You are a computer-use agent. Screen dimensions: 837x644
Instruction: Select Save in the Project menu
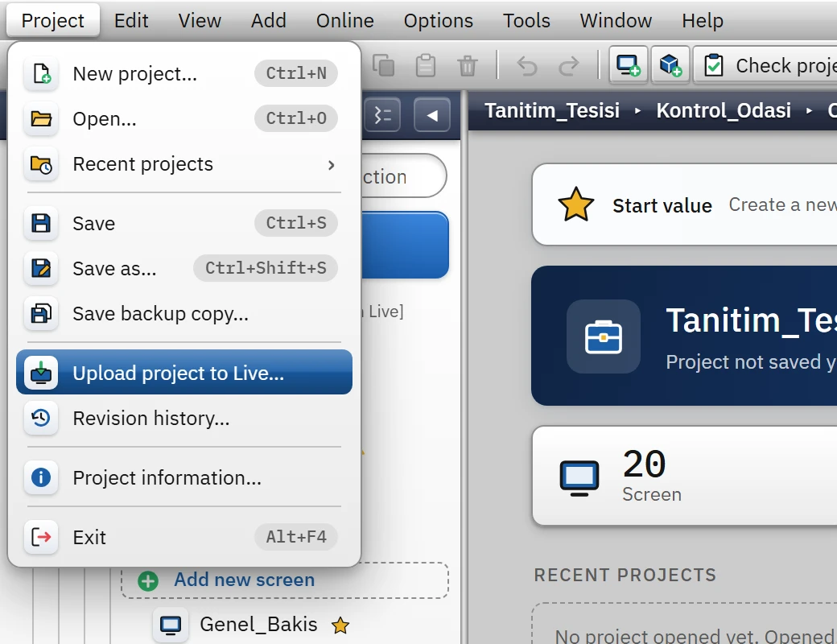[184, 223]
